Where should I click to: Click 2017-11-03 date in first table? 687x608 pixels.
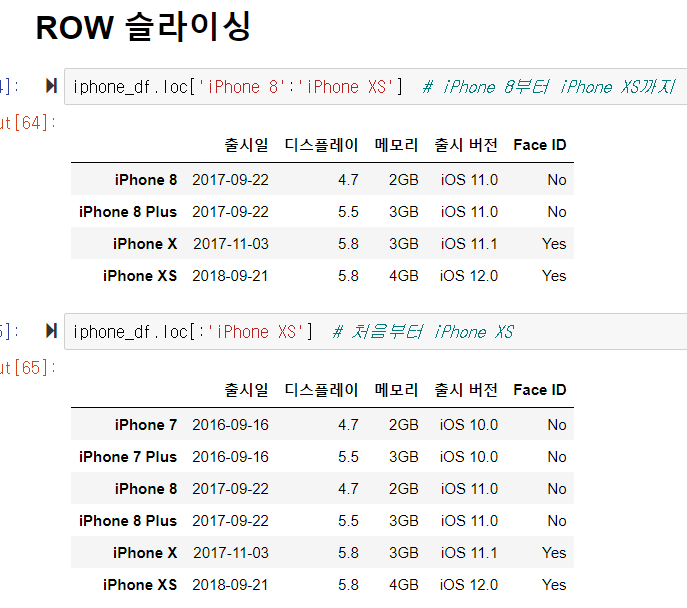pos(231,244)
